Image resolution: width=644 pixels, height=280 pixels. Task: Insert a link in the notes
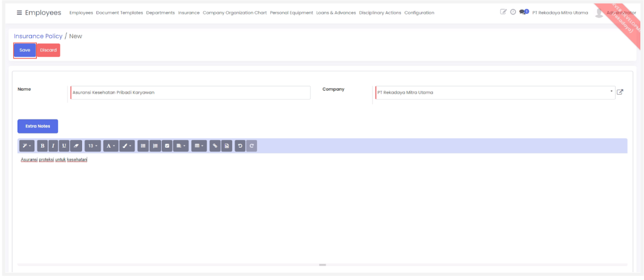pos(215,145)
